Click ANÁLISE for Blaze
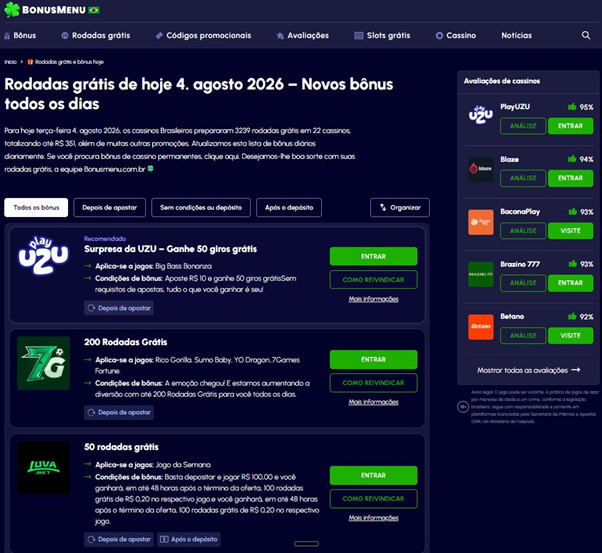Screen dimensions: 602x553 coord(523,178)
